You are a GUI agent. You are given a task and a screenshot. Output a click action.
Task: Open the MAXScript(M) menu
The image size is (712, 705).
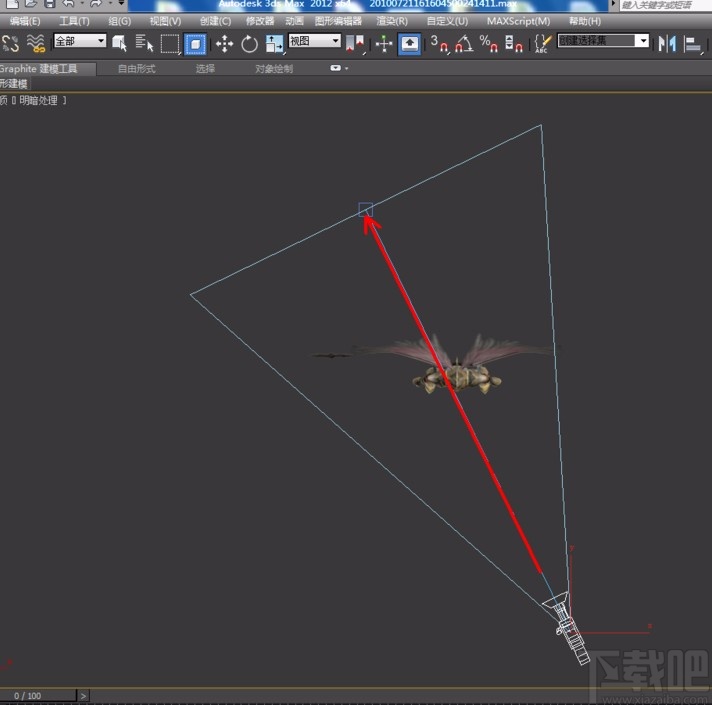pos(518,21)
